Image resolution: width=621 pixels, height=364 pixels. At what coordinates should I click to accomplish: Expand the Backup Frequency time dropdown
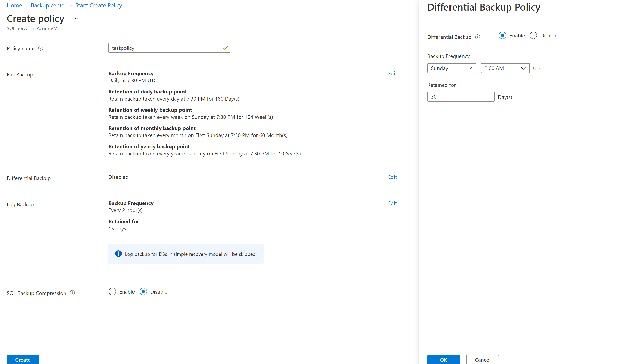click(504, 68)
